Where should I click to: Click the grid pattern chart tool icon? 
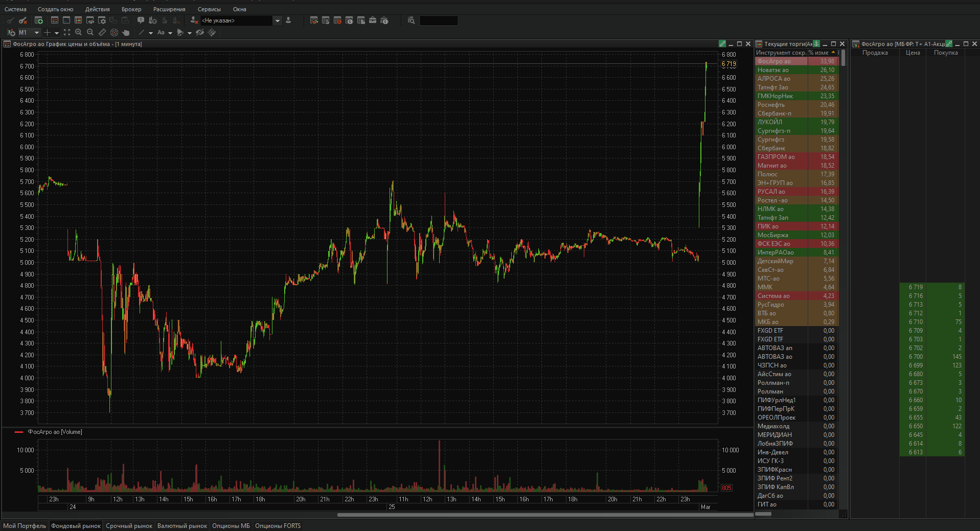point(212,32)
